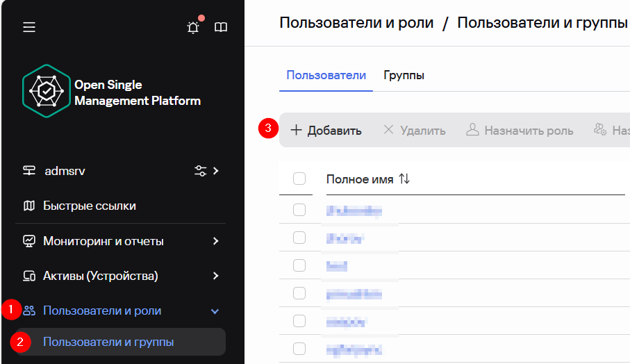Screen dimensions: 630x364
Task: Open notifications bell icon
Action: [x=193, y=28]
